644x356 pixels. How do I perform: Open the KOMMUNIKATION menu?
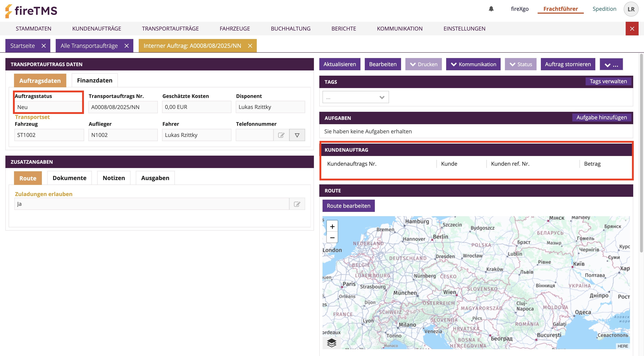[x=400, y=29]
